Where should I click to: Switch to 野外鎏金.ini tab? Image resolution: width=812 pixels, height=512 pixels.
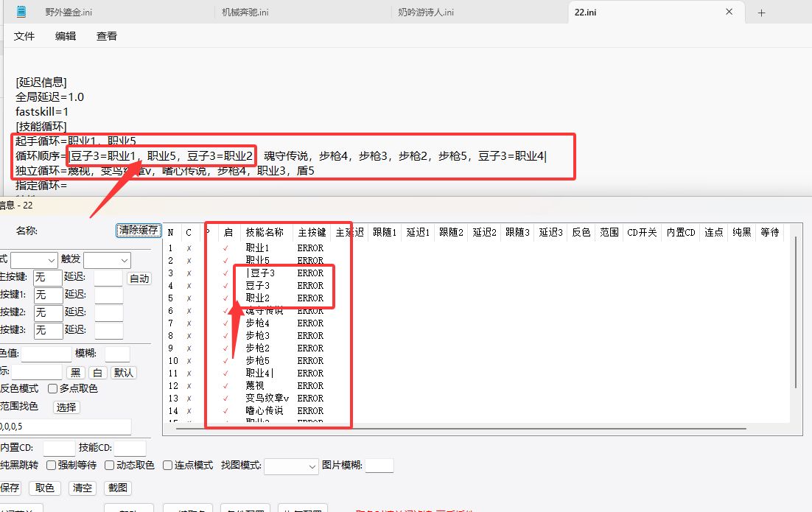click(x=69, y=12)
